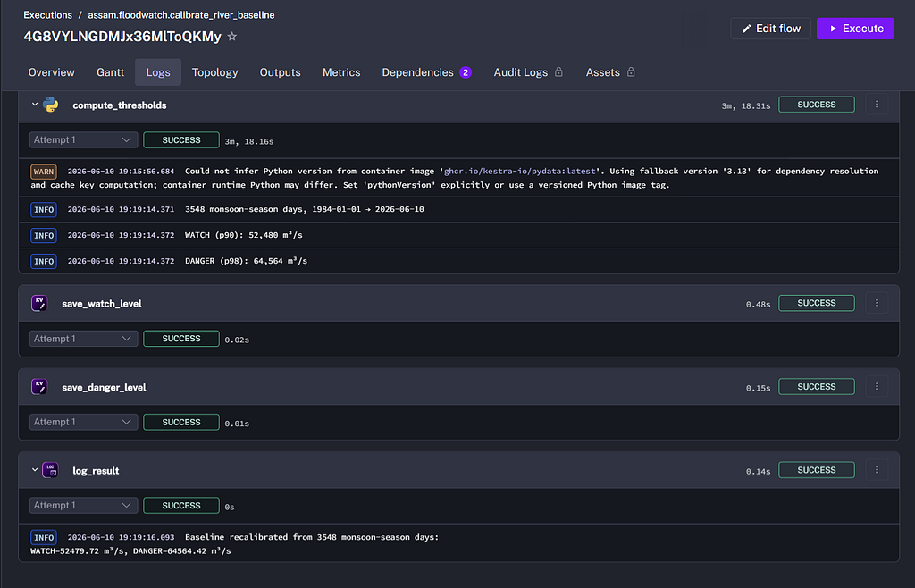Click the INFO badge on the WATCH (p90) line
Screen dimensions: 915x588
[44, 236]
